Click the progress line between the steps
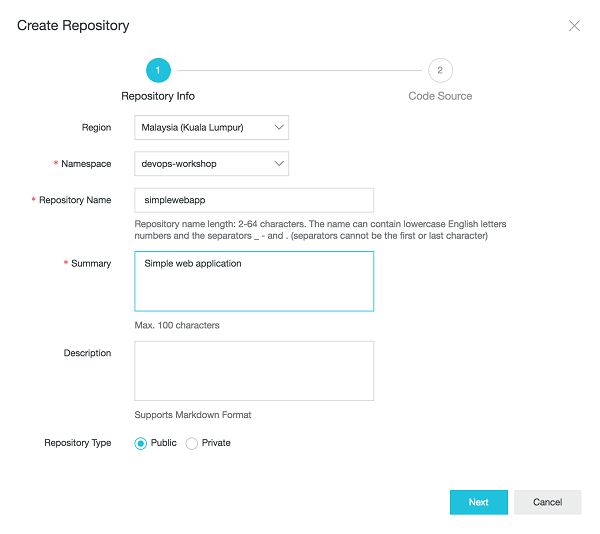This screenshot has height=534, width=600. point(299,70)
